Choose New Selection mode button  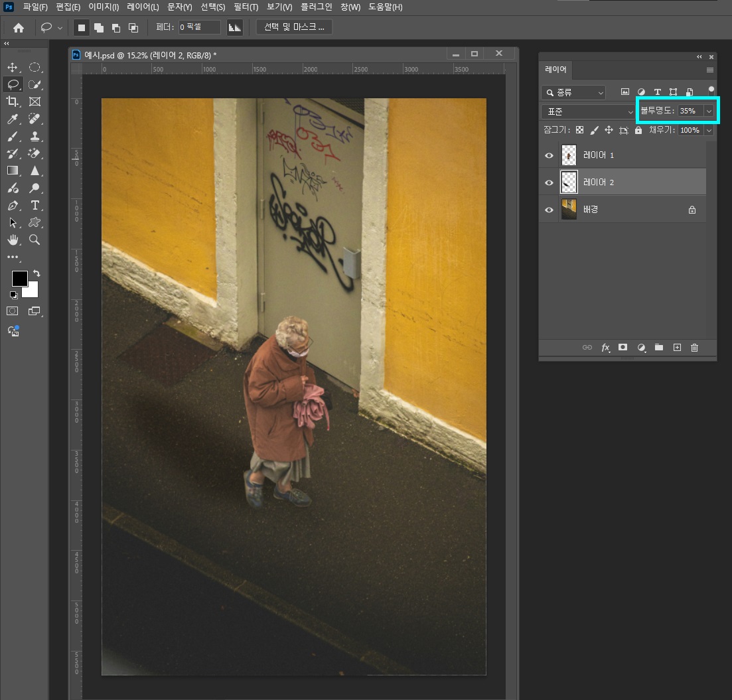click(x=81, y=28)
